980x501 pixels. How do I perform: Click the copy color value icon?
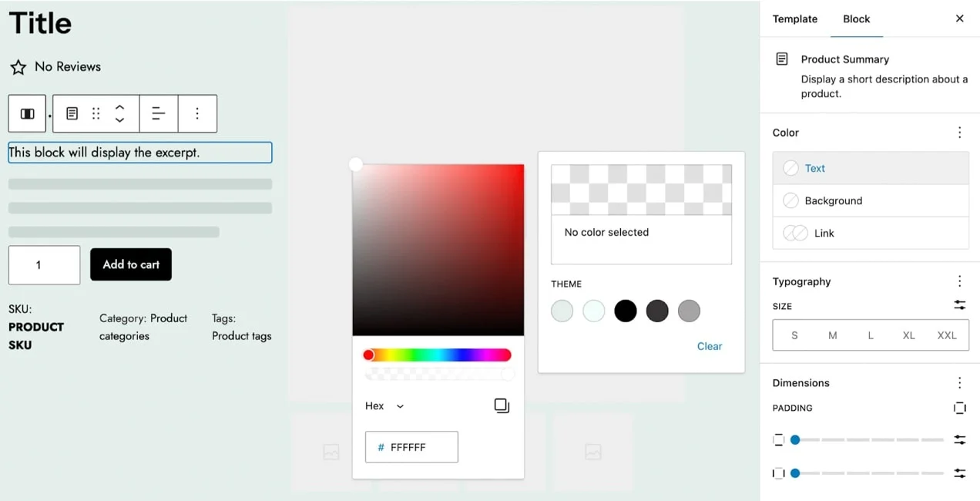(502, 405)
